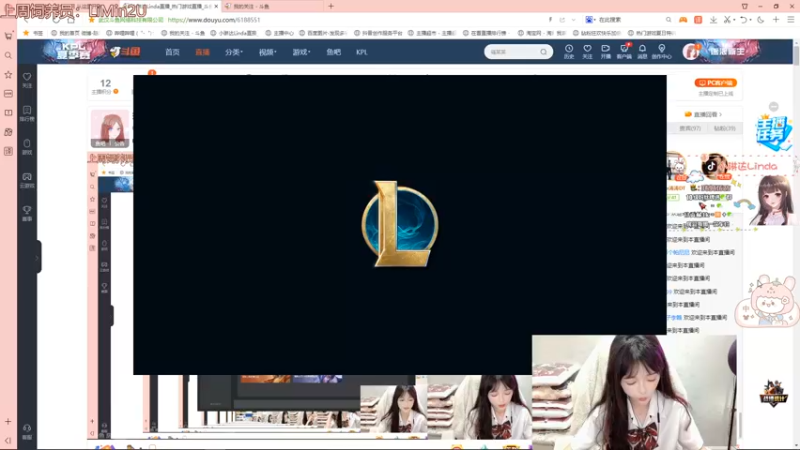Open browser hamburger main menu

click(x=791, y=20)
